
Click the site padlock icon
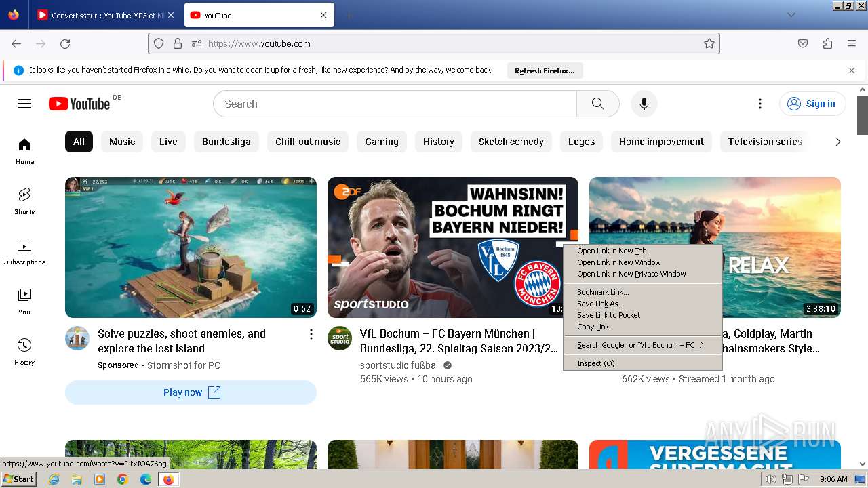click(x=178, y=43)
